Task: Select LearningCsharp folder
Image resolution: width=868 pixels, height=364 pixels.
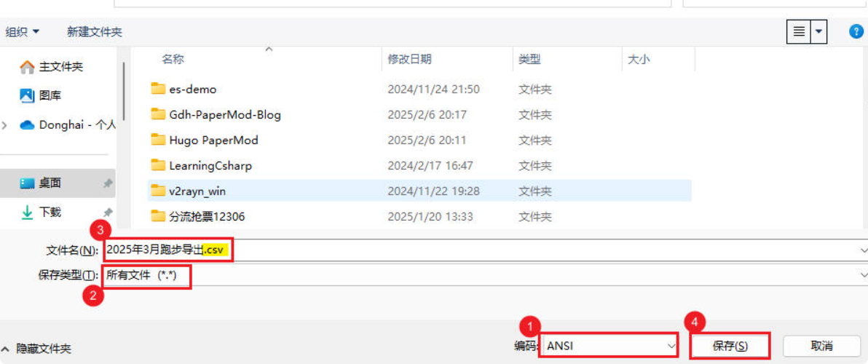Action: click(x=211, y=165)
